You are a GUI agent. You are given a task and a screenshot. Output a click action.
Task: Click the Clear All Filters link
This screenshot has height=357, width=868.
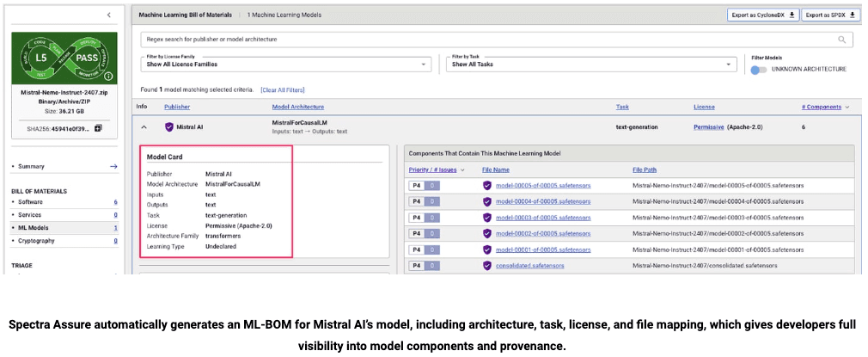[283, 89]
